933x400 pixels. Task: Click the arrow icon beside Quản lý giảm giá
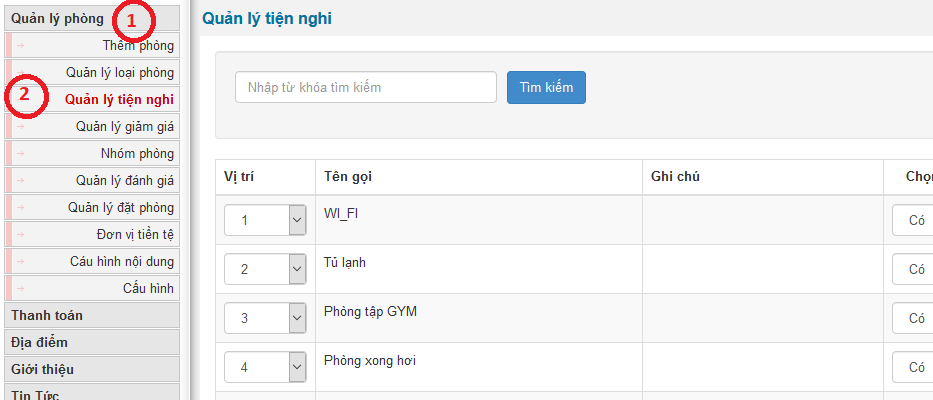pyautogui.click(x=20, y=126)
